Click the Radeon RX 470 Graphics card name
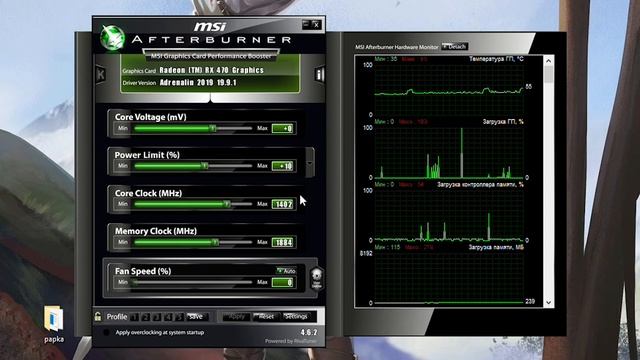 tap(211, 70)
